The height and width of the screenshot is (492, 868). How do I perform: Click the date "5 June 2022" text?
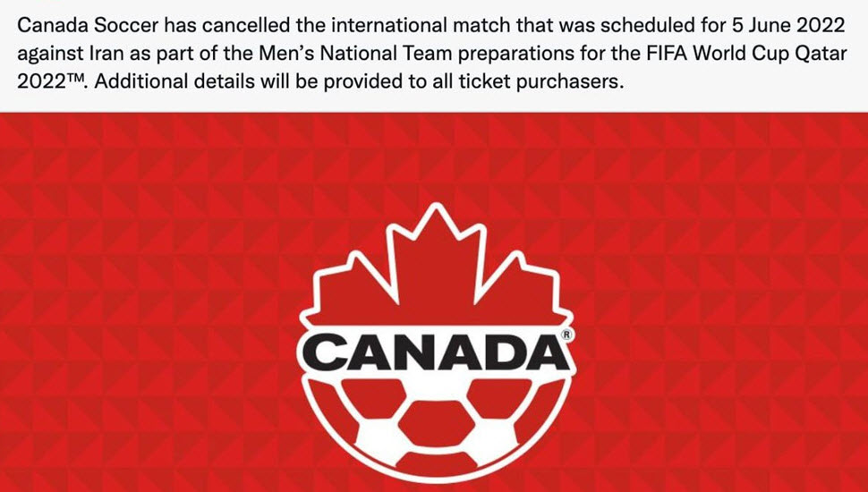(789, 25)
